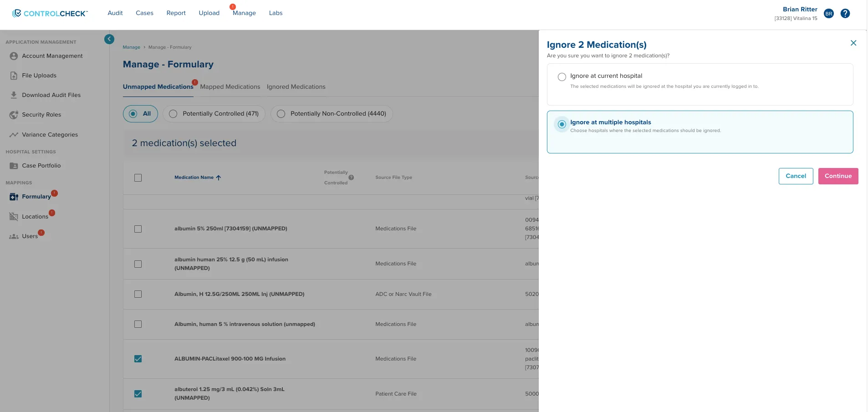Screen dimensions: 868x412
Task: Close the Ignore Medications panel
Action: coord(853,43)
